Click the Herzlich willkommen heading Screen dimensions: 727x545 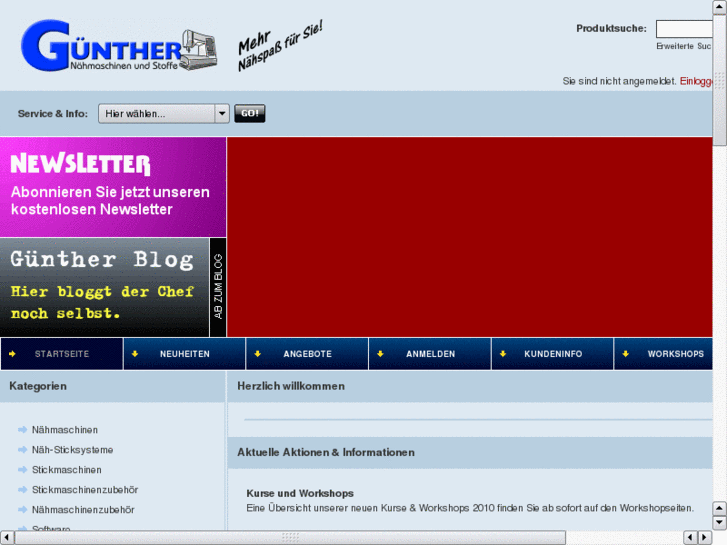[x=291, y=386]
